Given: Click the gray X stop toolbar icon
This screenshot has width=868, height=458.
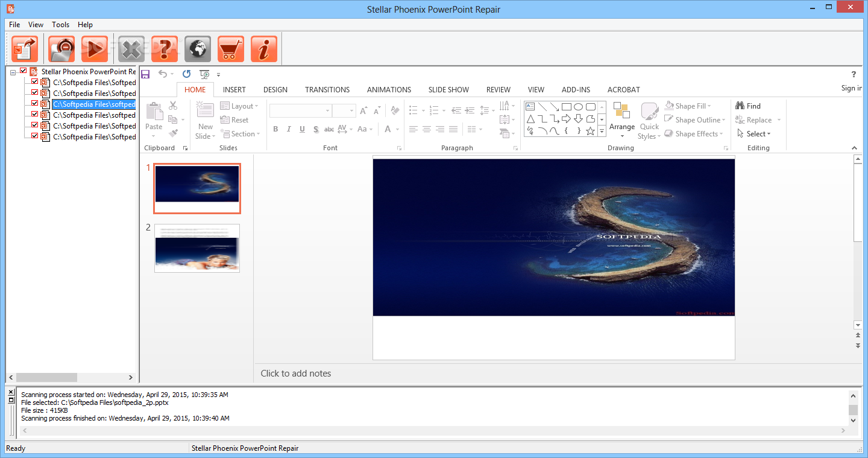Looking at the screenshot, I should [x=132, y=49].
